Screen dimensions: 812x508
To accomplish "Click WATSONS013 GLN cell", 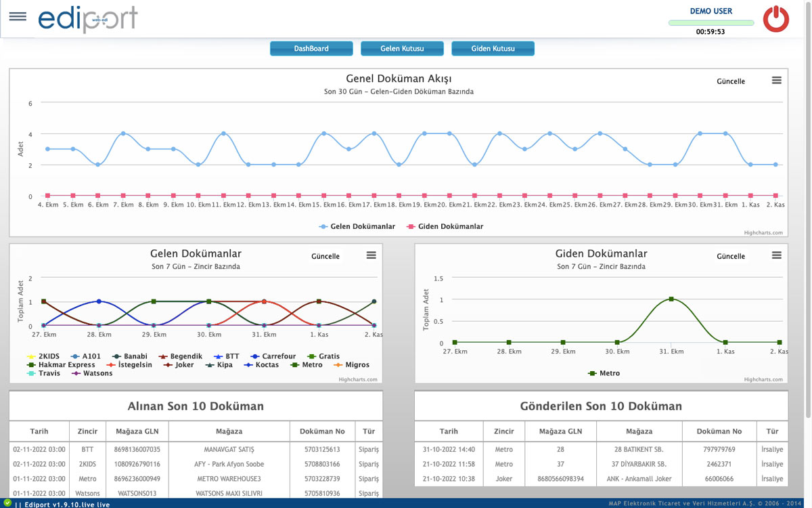I will [137, 494].
